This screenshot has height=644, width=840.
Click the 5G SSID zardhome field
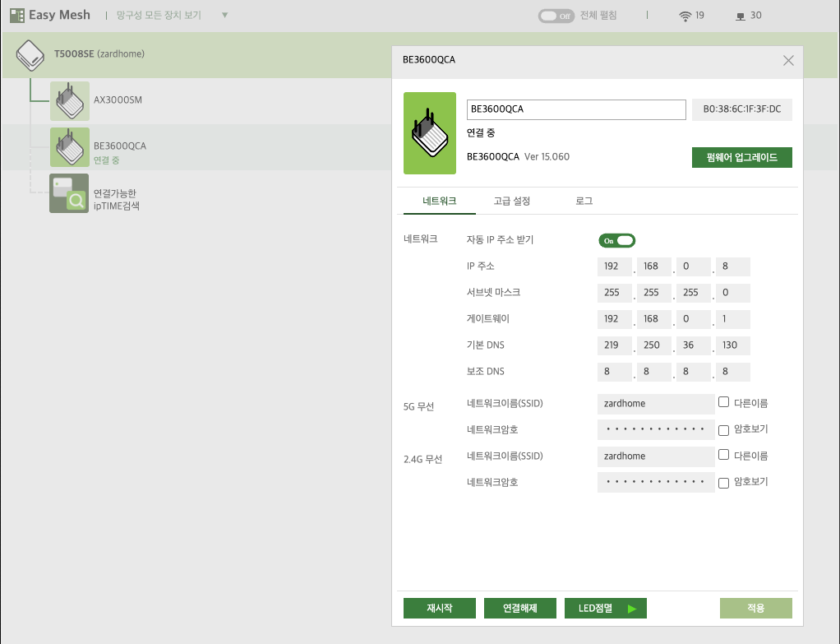tap(656, 404)
